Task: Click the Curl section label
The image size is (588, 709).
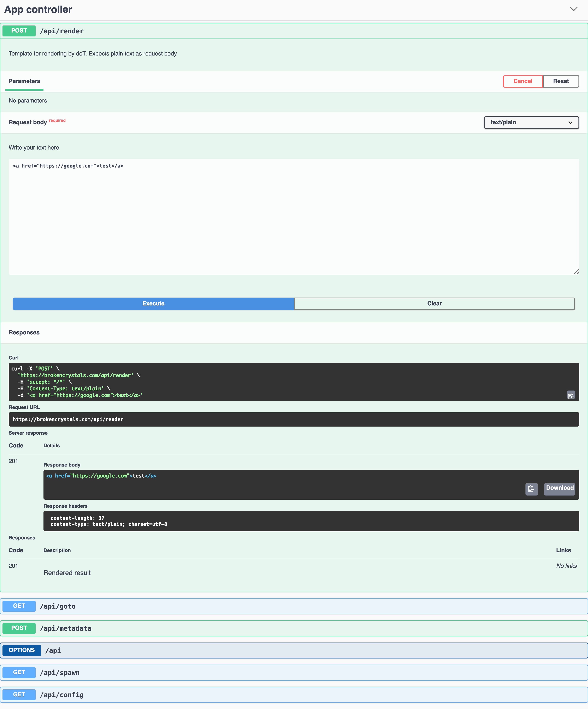Action: pyautogui.click(x=13, y=358)
